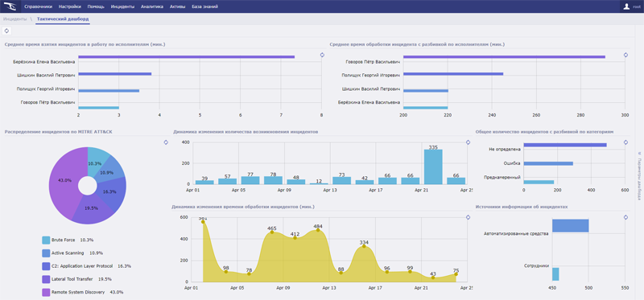Image resolution: width=644 pixels, height=300 pixels.
Task: Toggle the Remote System Discovery legend swatch
Action: coord(46,292)
